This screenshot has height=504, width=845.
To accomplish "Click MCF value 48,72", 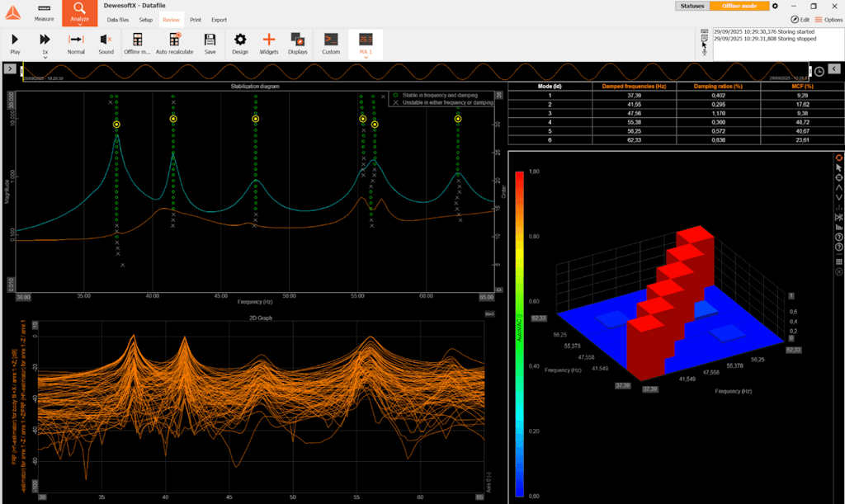I will 802,122.
